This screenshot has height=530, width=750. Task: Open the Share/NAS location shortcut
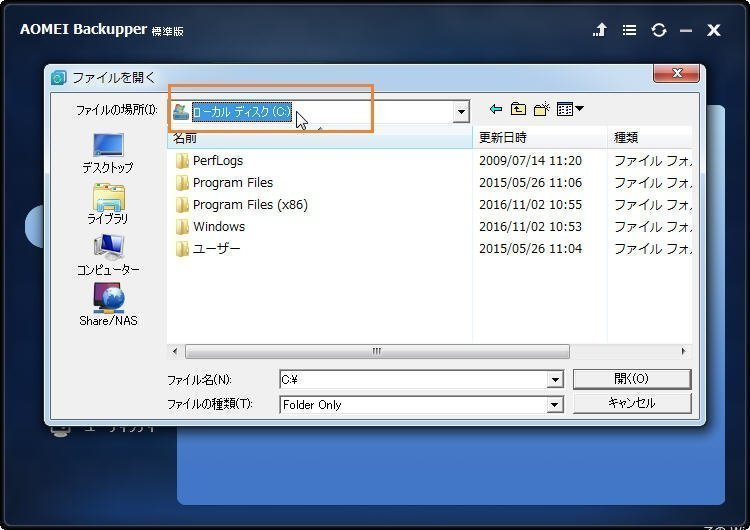108,305
